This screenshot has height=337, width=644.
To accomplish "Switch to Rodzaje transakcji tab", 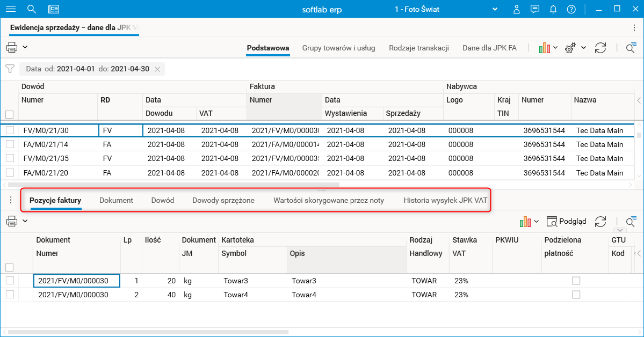I will pos(419,48).
